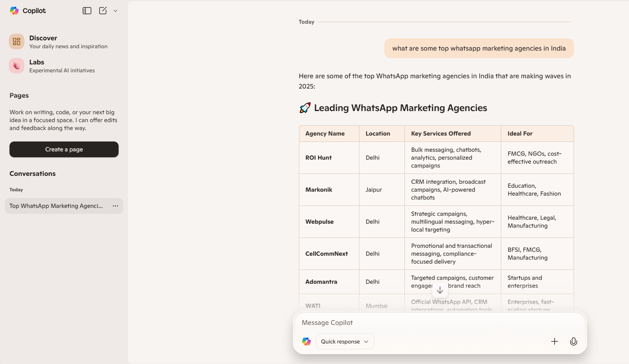
Task: Click the user message about WhatsApp agencies
Action: 479,48
